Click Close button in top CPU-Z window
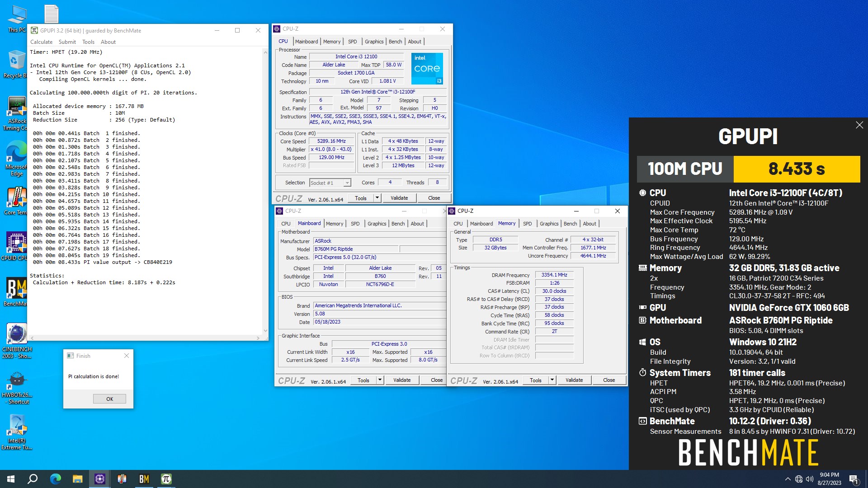 coord(434,198)
